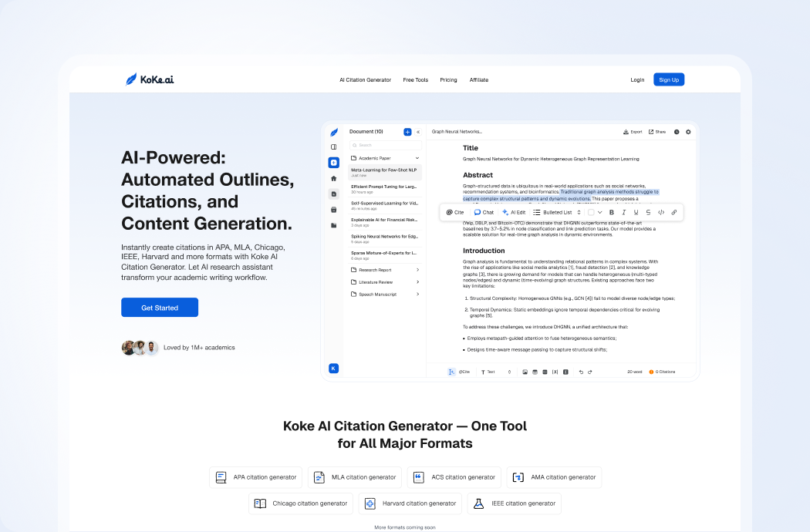Viewport: 810px width, 532px height.
Task: Click the undo arrow in bottom toolbar
Action: coord(581,372)
